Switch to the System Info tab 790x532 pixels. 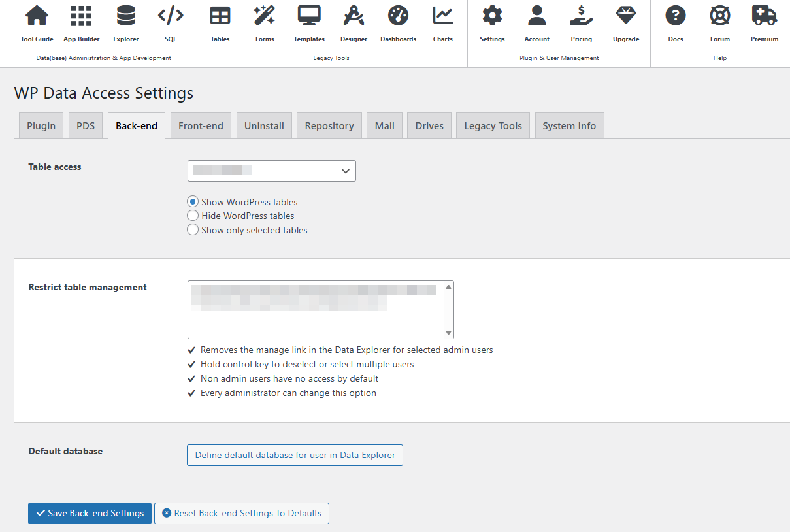click(569, 126)
